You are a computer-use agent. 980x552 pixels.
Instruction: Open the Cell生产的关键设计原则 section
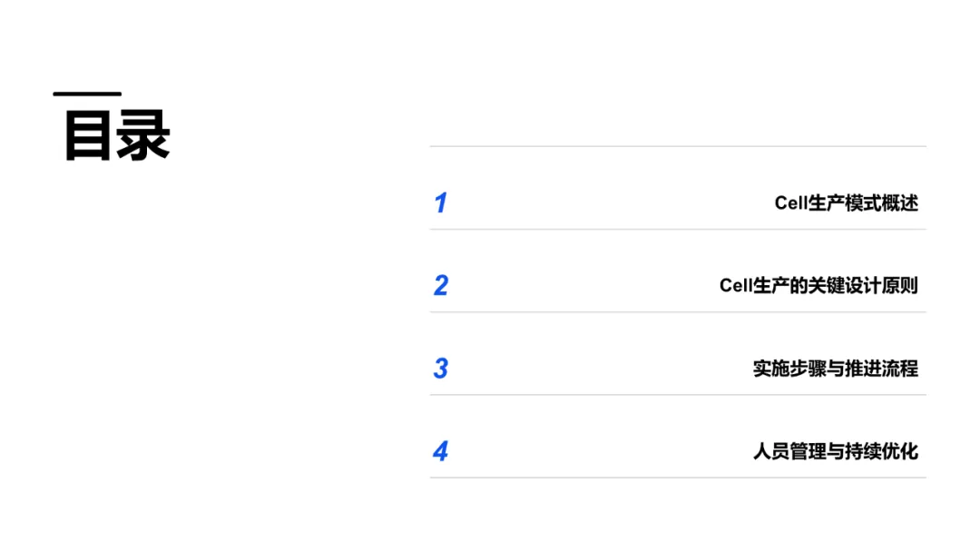(818, 285)
